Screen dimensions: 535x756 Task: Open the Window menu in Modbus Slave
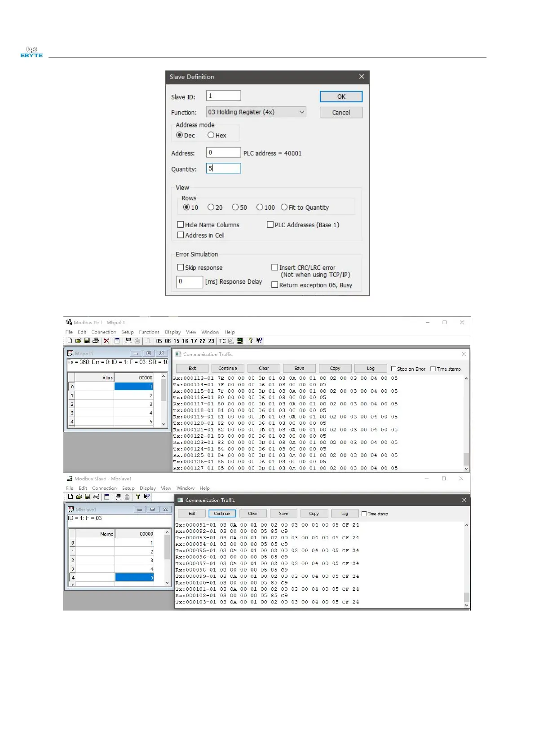pos(186,488)
